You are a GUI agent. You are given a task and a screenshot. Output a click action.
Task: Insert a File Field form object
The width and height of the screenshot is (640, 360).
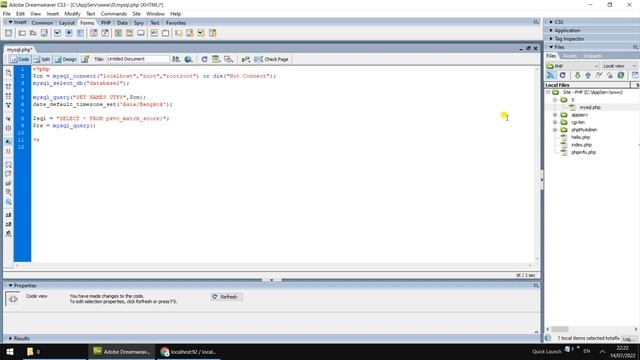point(129,33)
